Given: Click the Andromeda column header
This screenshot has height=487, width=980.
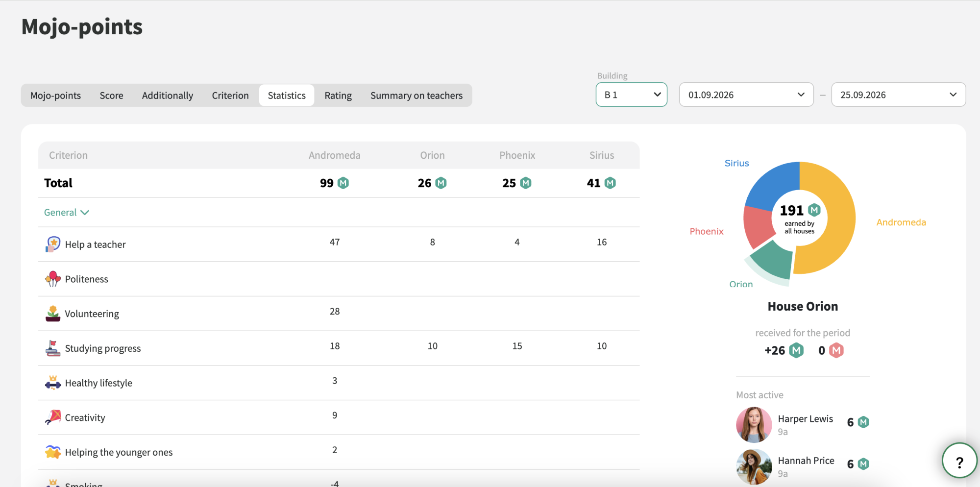Looking at the screenshot, I should 335,155.
